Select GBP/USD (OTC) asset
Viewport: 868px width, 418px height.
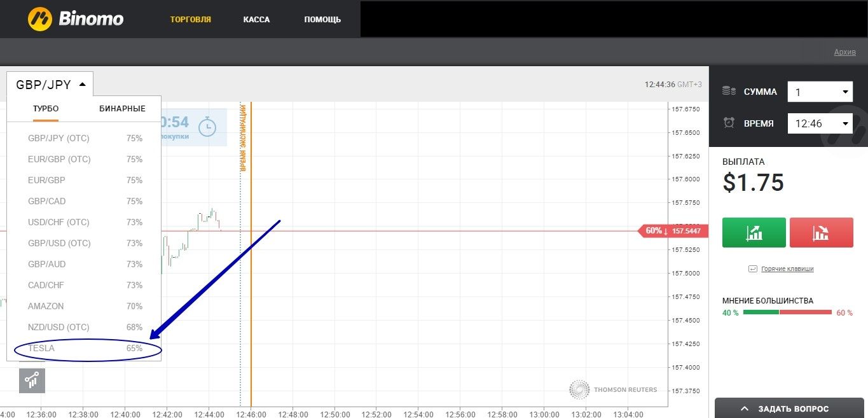84,243
